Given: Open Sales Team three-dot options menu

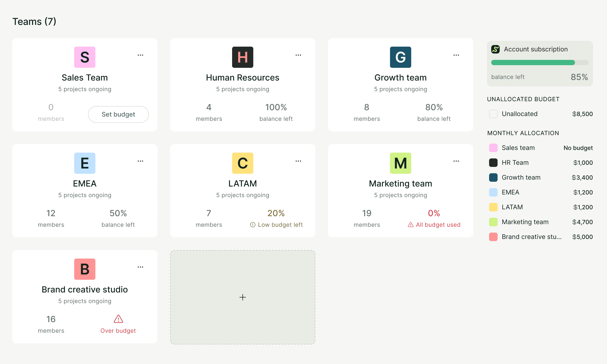Looking at the screenshot, I should (140, 55).
